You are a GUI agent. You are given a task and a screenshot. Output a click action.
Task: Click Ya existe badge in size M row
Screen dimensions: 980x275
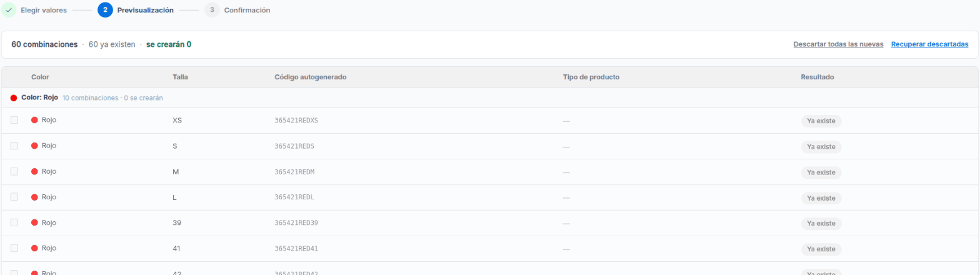821,172
